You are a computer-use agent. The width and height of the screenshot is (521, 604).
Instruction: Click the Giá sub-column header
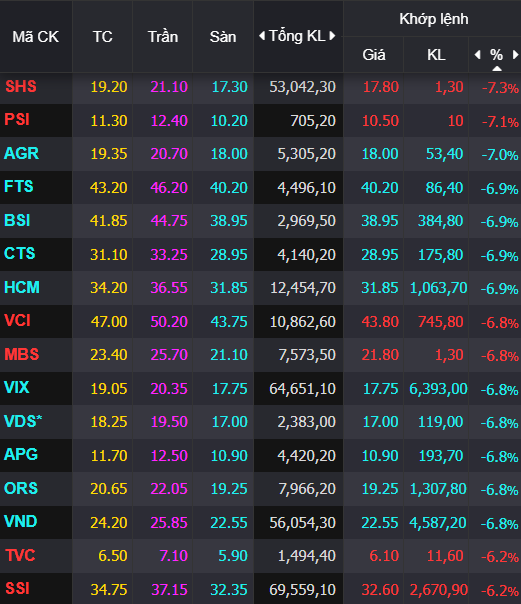(374, 55)
